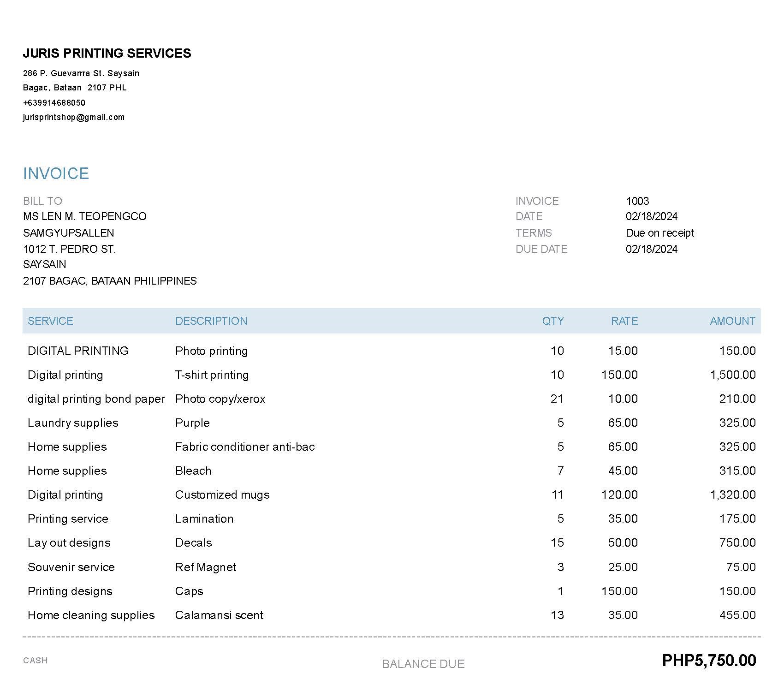
Task: Select the 'Printing designs' service cell
Action: 70,591
